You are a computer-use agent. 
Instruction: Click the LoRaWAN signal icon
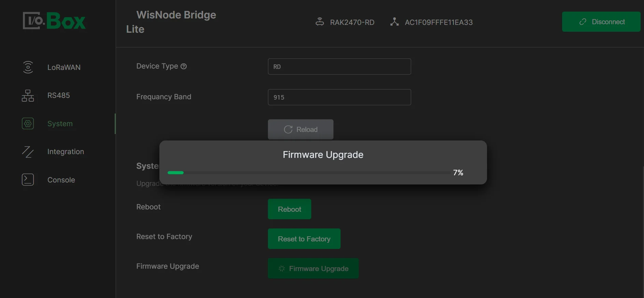coord(28,67)
